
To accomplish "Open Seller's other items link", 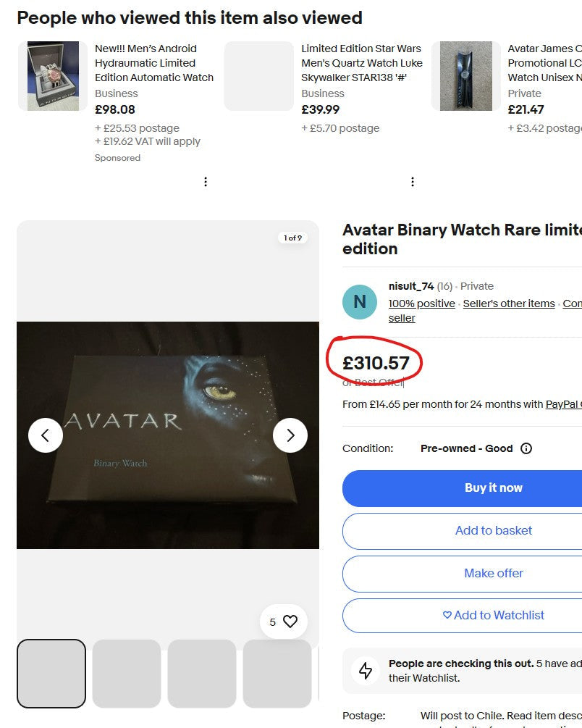I will pyautogui.click(x=509, y=304).
